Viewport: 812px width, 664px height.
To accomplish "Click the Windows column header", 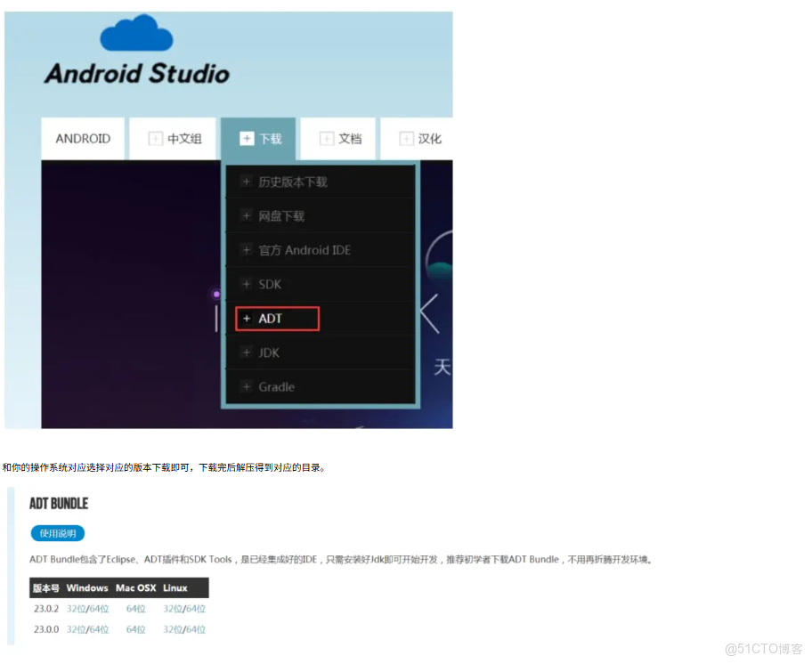I will click(x=87, y=588).
